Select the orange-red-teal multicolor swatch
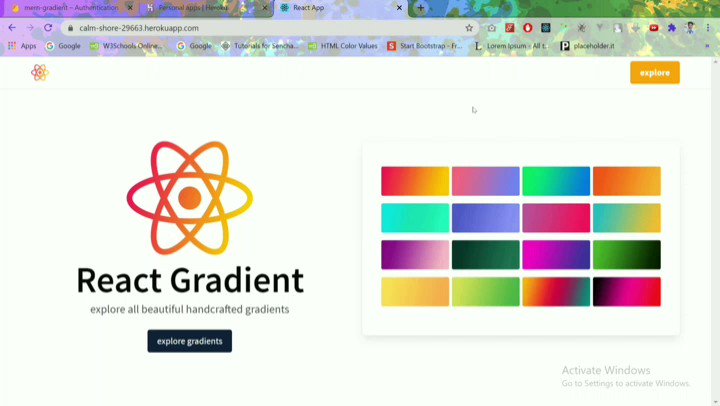 [556, 292]
